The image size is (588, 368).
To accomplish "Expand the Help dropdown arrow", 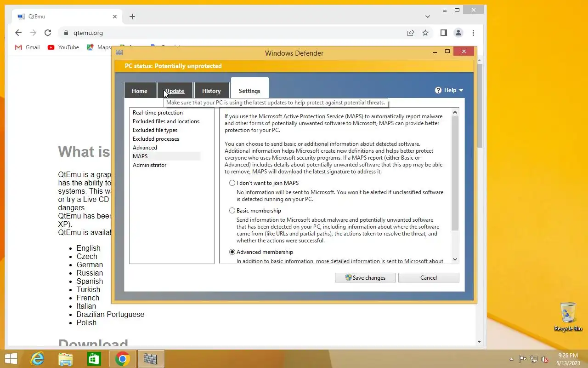I will (x=461, y=91).
